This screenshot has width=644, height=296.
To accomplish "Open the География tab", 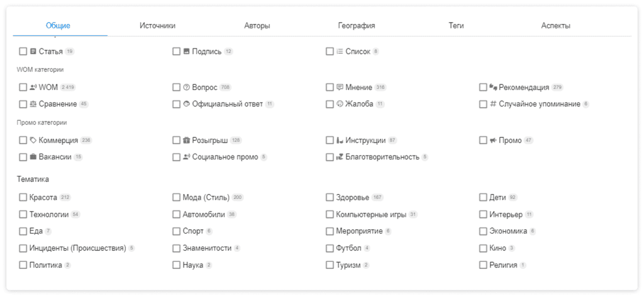I will pos(357,25).
